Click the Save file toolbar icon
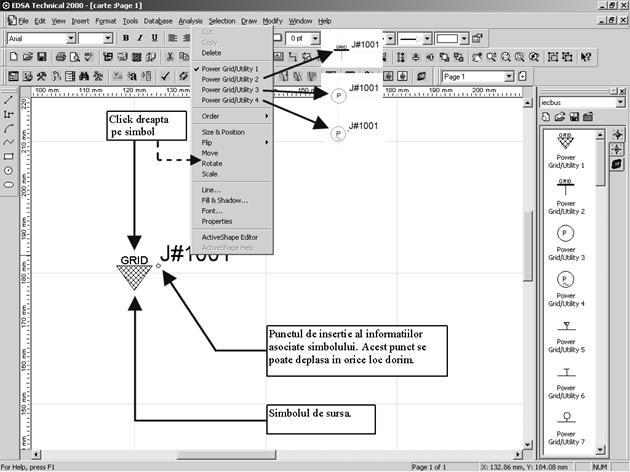 tap(43, 57)
